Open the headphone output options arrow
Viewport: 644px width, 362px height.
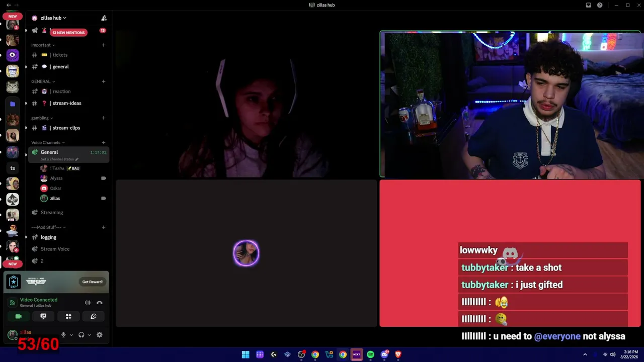point(90,335)
